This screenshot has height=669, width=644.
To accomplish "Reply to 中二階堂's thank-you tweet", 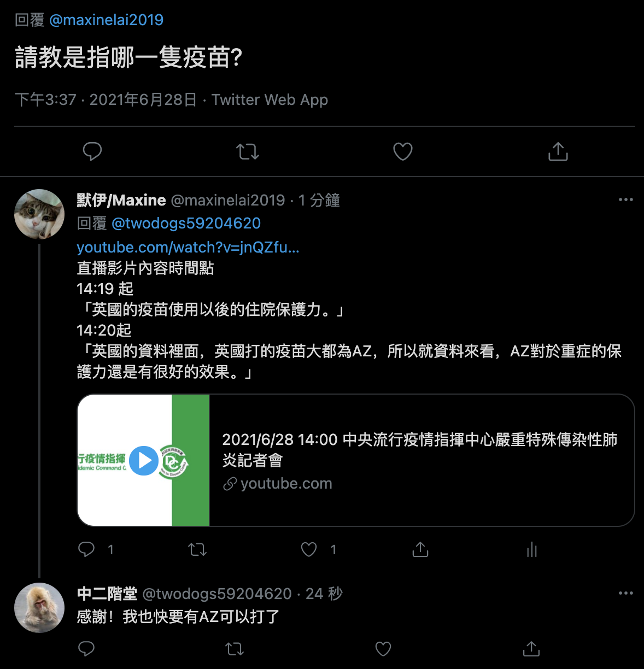I will coord(87,649).
